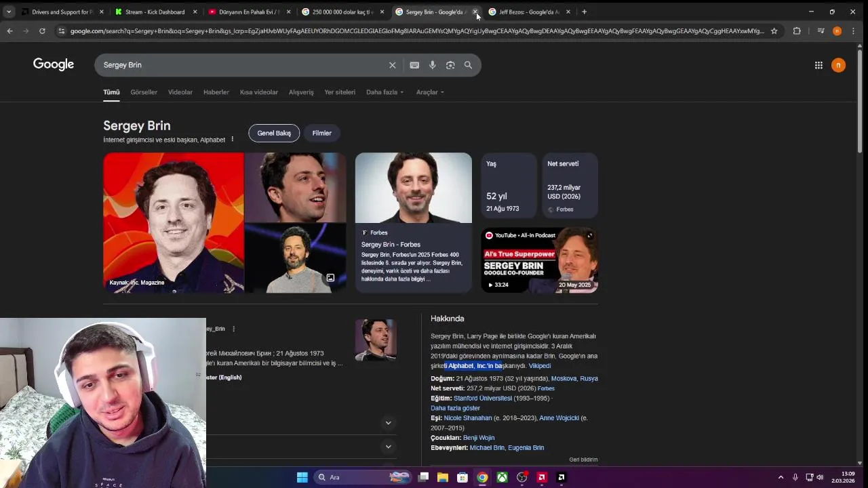The height and width of the screenshot is (488, 868).
Task: Play the All-In Podcast YouTube video
Action: pos(540,260)
